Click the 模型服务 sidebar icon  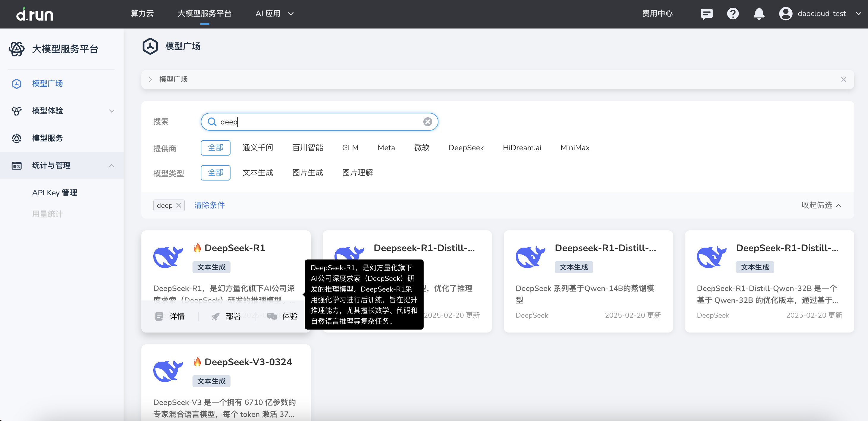pos(17,138)
